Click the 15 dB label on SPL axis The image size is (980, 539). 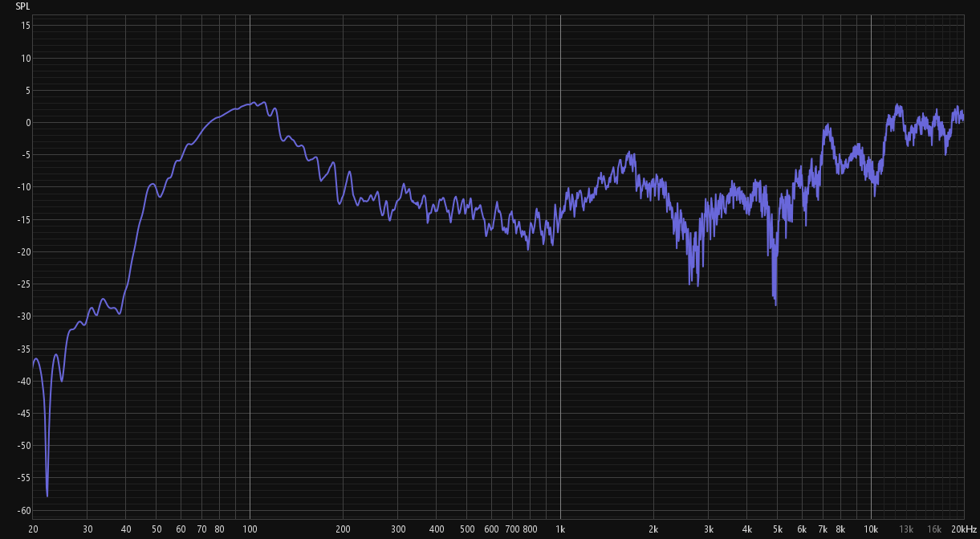26,26
